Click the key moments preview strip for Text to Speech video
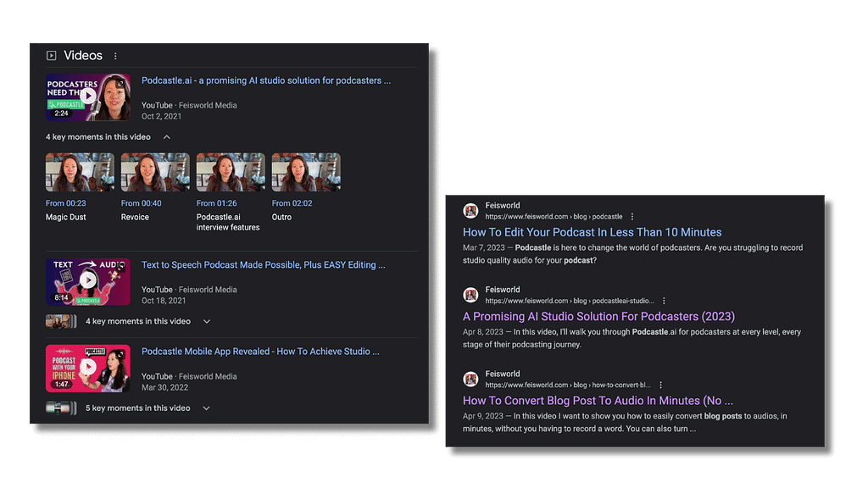 pos(61,321)
